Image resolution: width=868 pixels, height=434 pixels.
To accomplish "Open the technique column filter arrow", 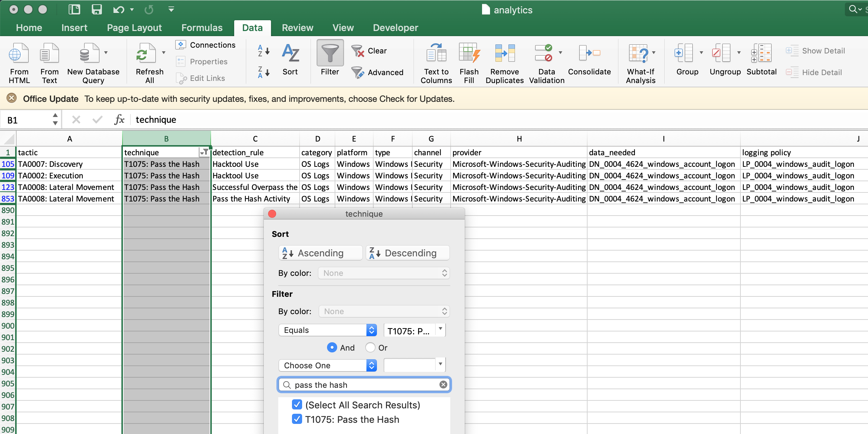I will pyautogui.click(x=204, y=152).
